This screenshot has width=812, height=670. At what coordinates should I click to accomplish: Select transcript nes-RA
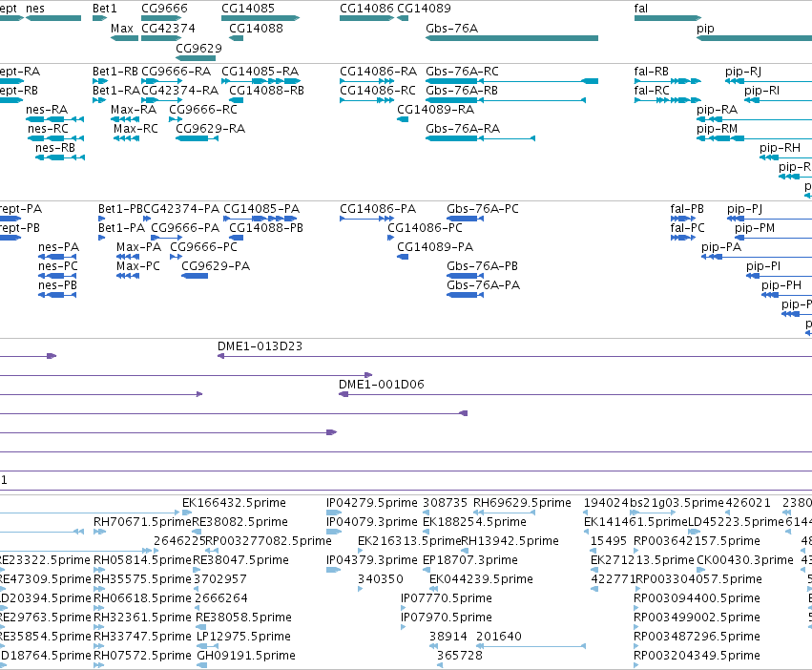pos(47,110)
